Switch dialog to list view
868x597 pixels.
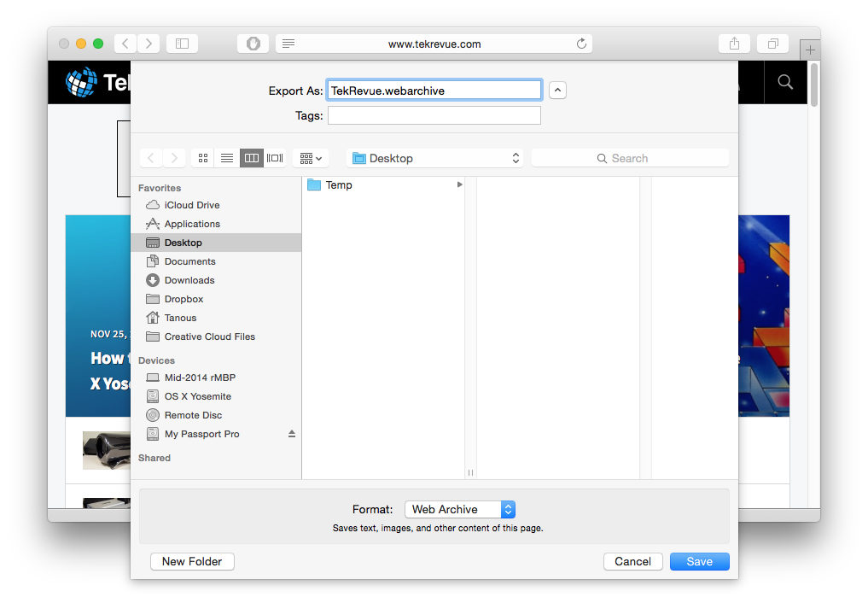227,158
